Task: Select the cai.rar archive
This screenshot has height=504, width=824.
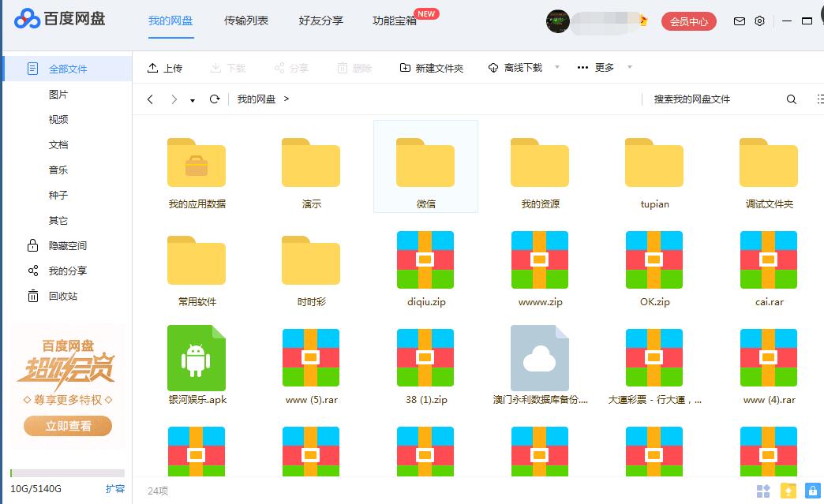Action: tap(769, 259)
